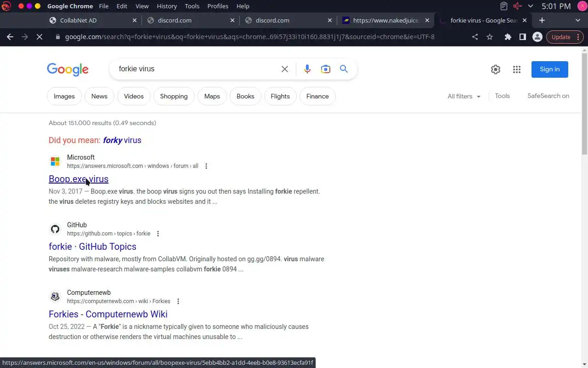Open more options for the Microsoft result
This screenshot has height=368, width=588.
point(206,166)
